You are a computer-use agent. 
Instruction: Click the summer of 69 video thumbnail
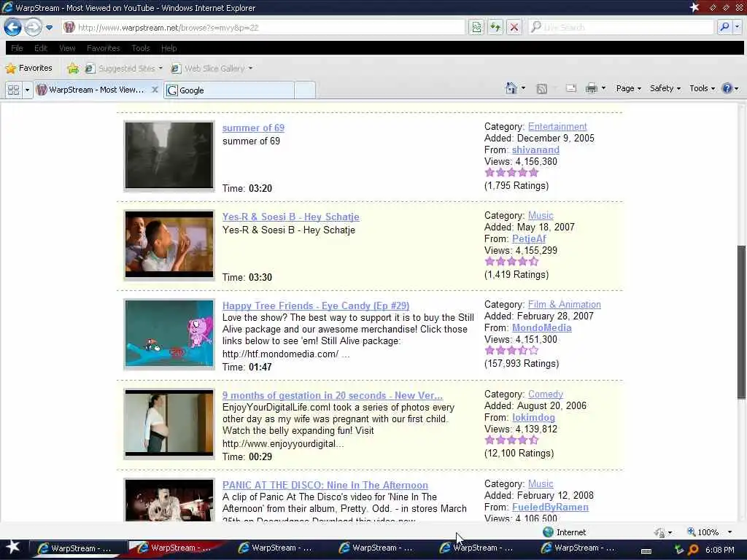pyautogui.click(x=169, y=156)
